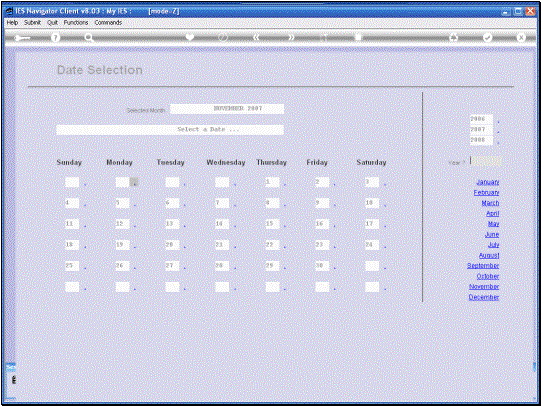541x406 pixels.
Task: Pick date 25 under Sunday
Action: (x=72, y=266)
